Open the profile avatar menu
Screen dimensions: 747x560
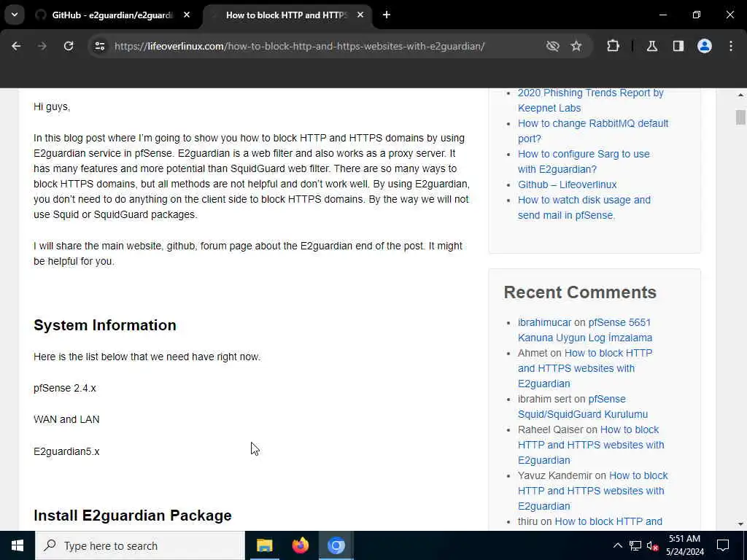click(705, 46)
